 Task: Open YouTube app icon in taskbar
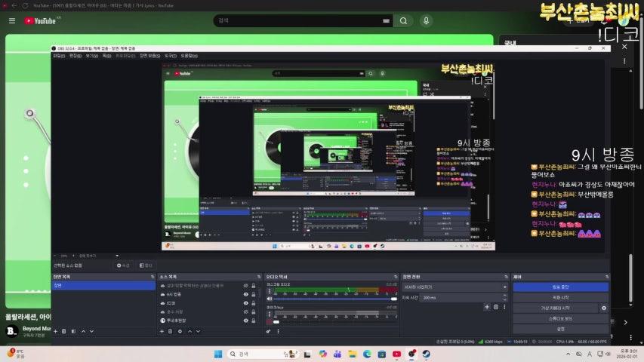pos(397,354)
